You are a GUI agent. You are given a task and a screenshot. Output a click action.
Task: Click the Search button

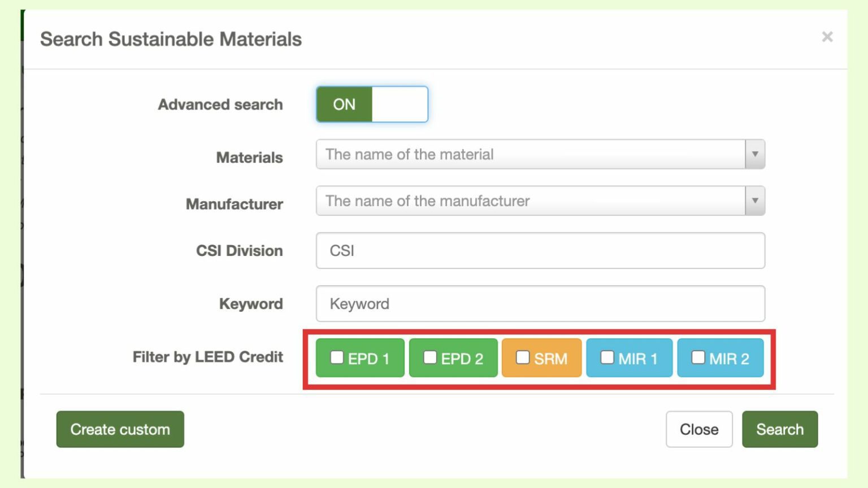779,429
